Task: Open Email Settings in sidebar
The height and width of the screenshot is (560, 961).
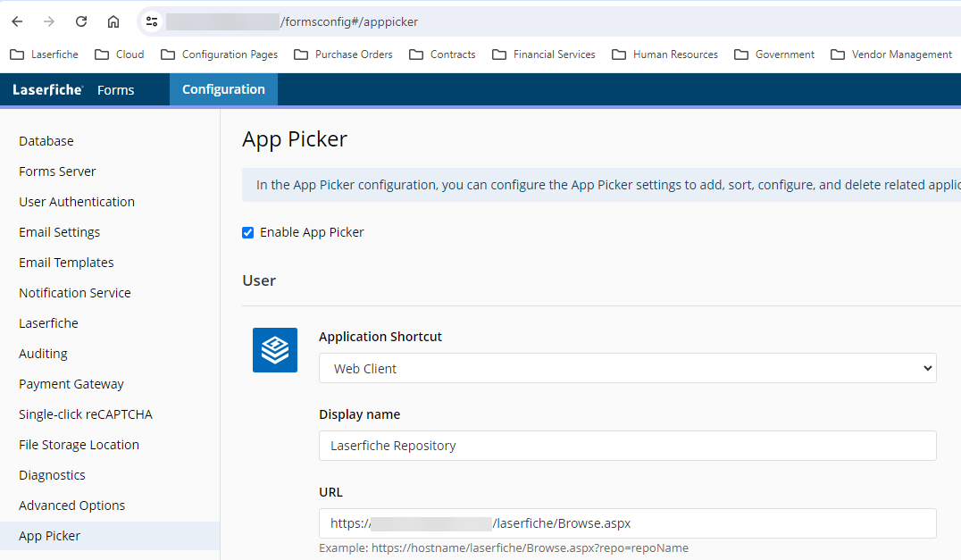Action: click(59, 232)
